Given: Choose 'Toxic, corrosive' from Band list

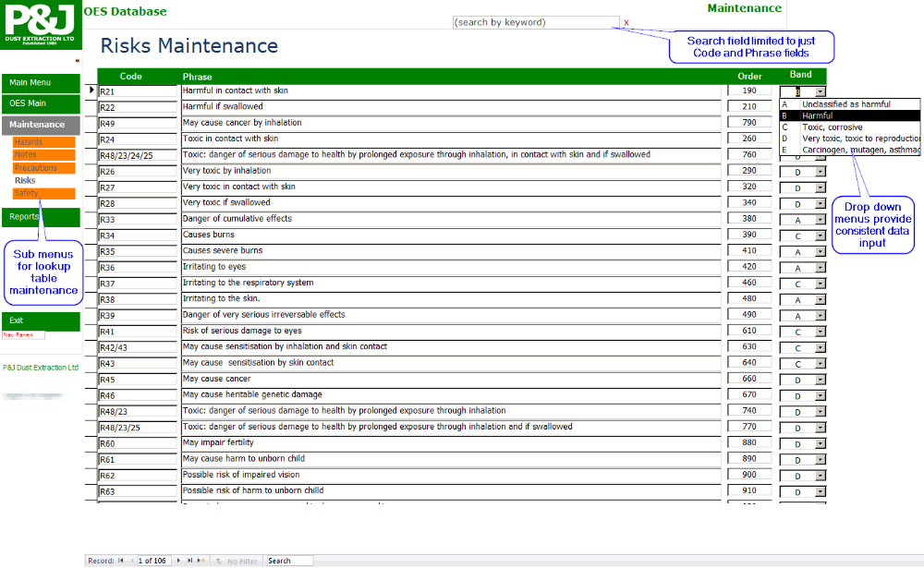Looking at the screenshot, I should point(832,127).
